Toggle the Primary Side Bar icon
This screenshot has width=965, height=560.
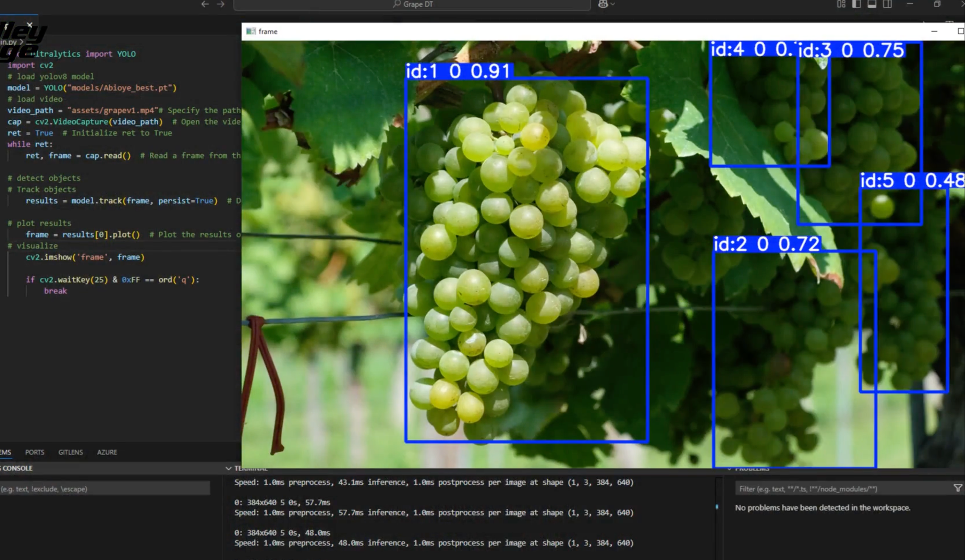coord(856,4)
